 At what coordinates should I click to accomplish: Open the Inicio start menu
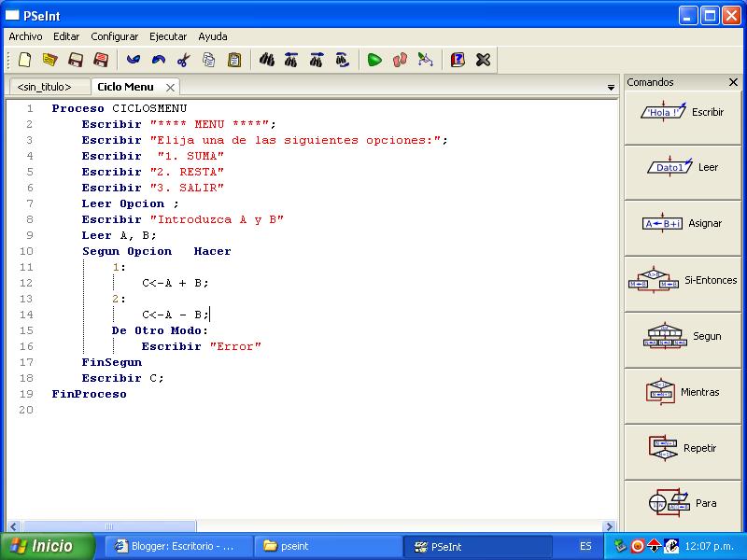[x=48, y=546]
